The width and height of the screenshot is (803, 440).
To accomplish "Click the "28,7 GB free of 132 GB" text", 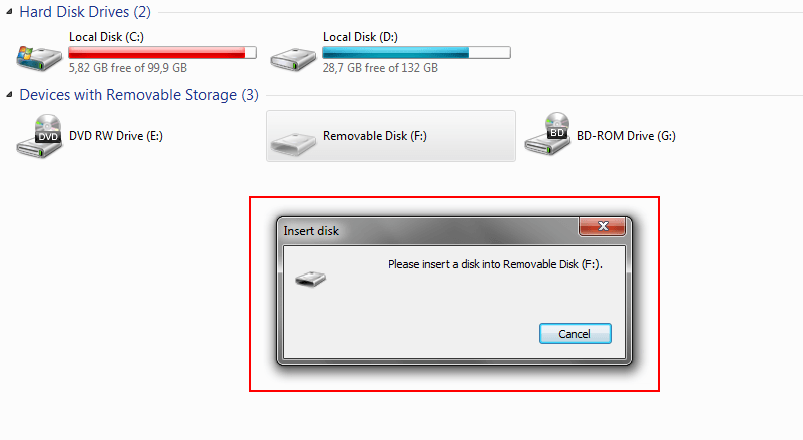I will click(x=379, y=68).
